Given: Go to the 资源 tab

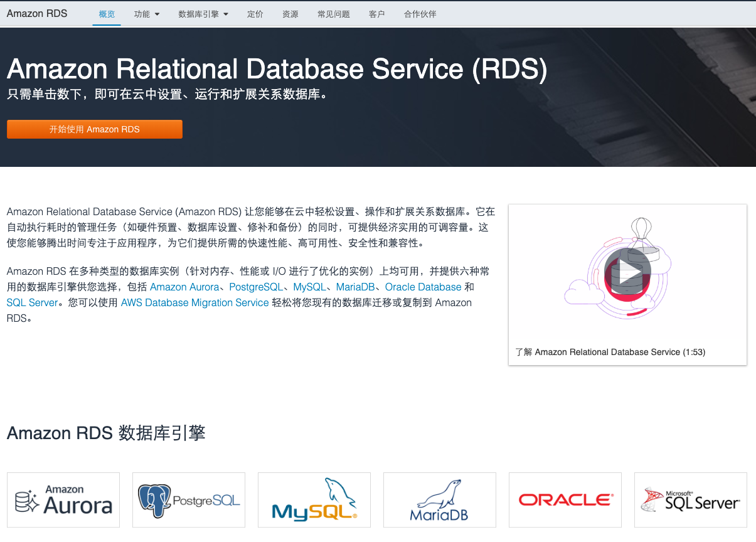Looking at the screenshot, I should (290, 14).
